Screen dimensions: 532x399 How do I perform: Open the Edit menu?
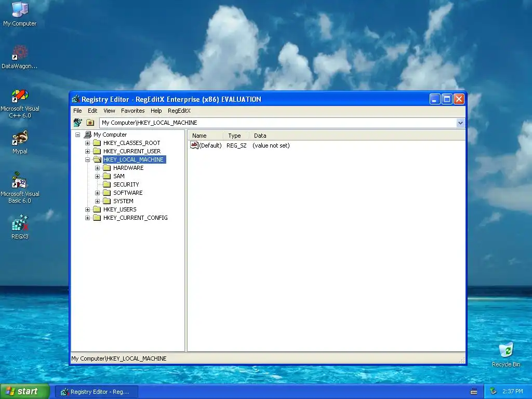click(x=92, y=111)
